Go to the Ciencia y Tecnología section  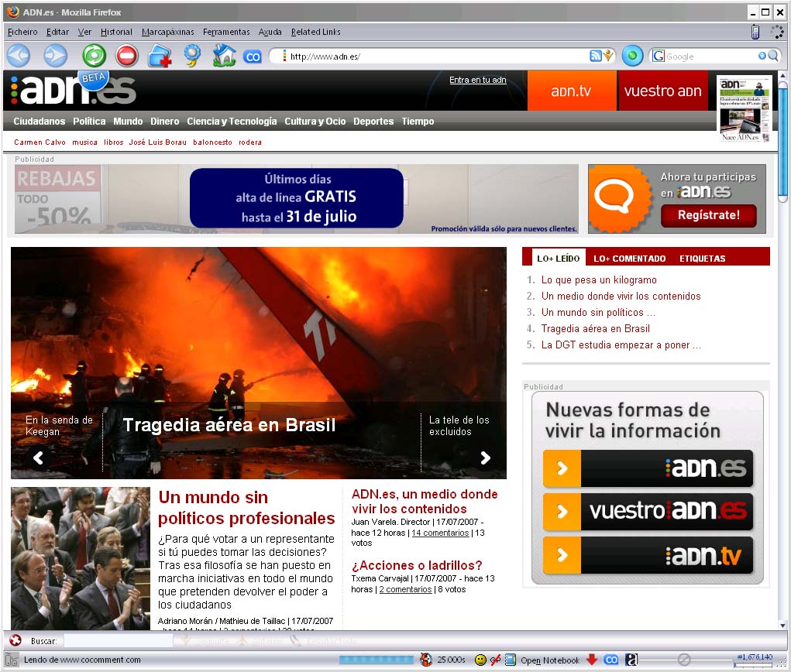(x=232, y=121)
